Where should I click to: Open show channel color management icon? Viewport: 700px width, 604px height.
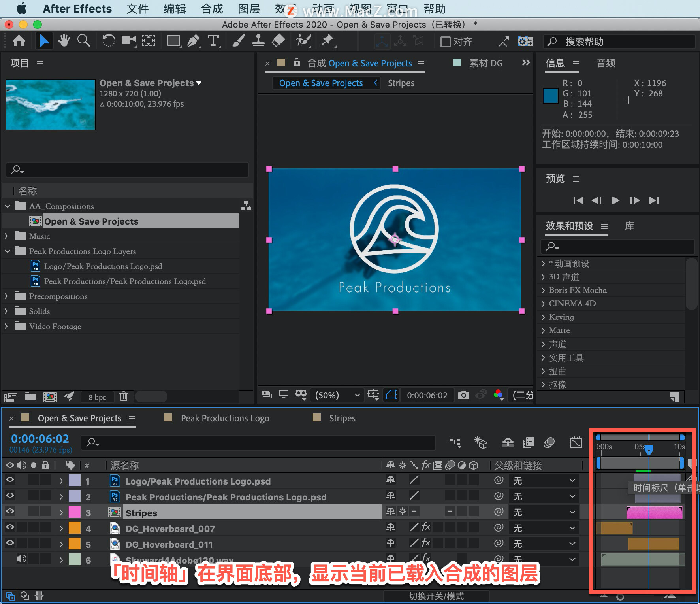click(499, 394)
